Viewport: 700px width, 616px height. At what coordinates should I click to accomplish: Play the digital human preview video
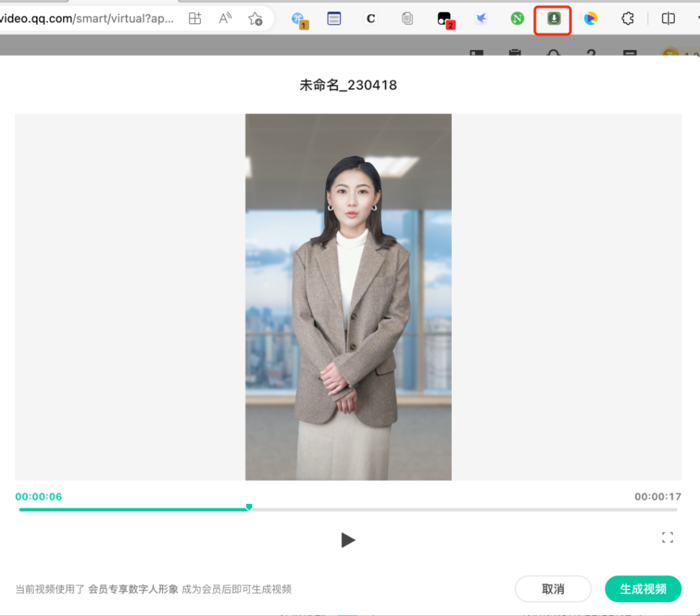349,540
